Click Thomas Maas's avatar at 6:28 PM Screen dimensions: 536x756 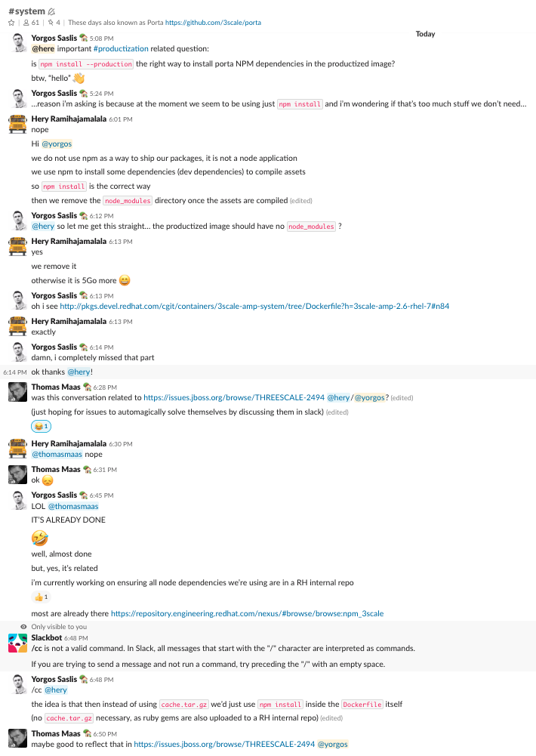[x=18, y=391]
